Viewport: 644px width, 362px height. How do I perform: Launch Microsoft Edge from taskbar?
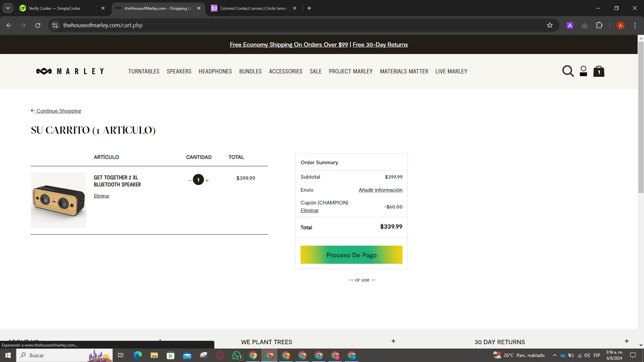[x=138, y=355]
